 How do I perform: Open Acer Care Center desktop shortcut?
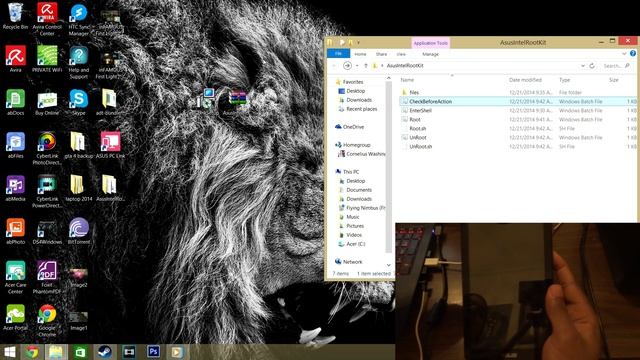tap(16, 278)
